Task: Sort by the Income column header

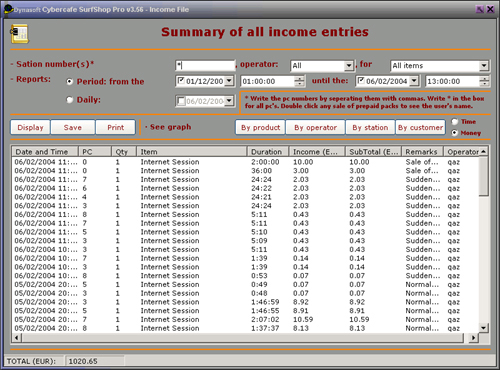Action: pyautogui.click(x=317, y=152)
